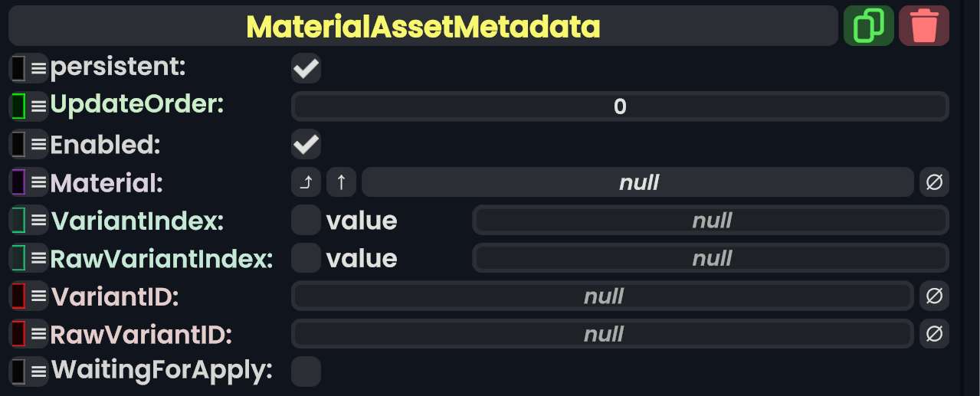The height and width of the screenshot is (396, 980).
Task: Uncheck the persistent checkbox
Action: 306,68
